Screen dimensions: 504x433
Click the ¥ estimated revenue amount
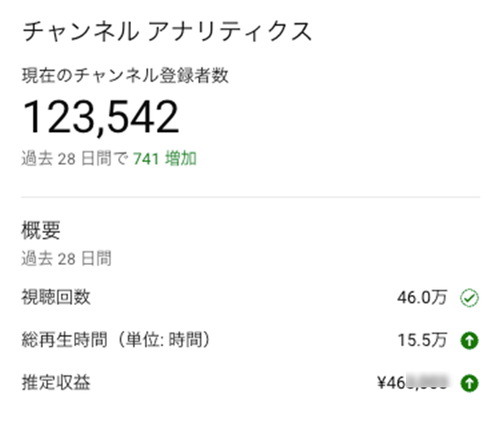413,383
